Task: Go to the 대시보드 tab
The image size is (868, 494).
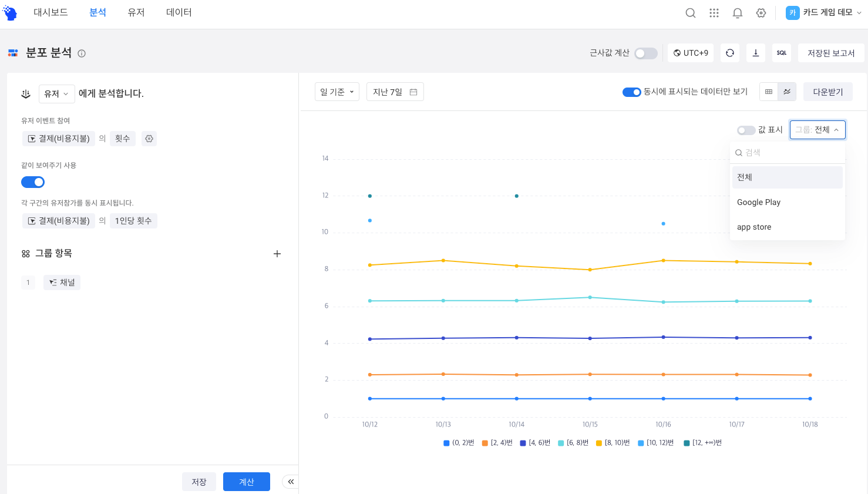Action: tap(51, 12)
